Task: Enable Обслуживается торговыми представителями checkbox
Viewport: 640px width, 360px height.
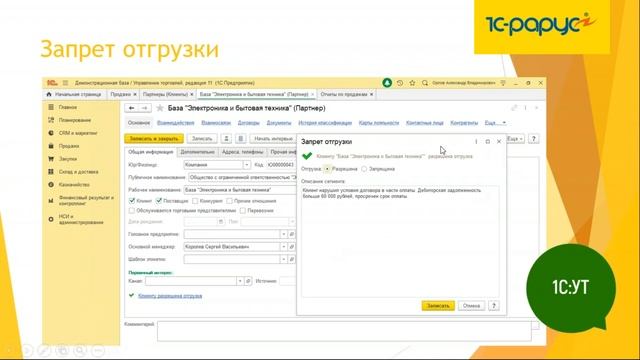Action: (x=132, y=211)
